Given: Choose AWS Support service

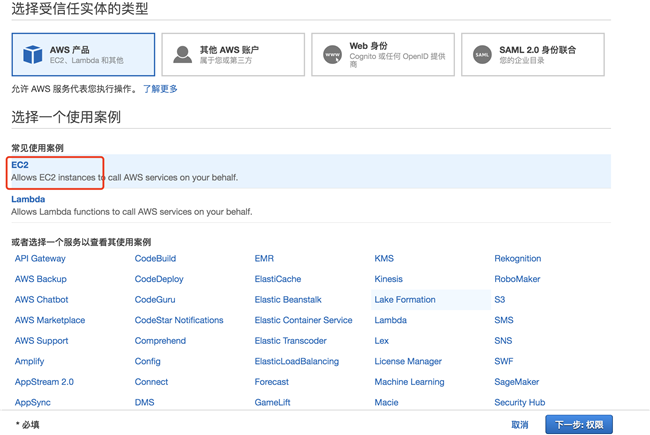Looking at the screenshot, I should point(41,341).
